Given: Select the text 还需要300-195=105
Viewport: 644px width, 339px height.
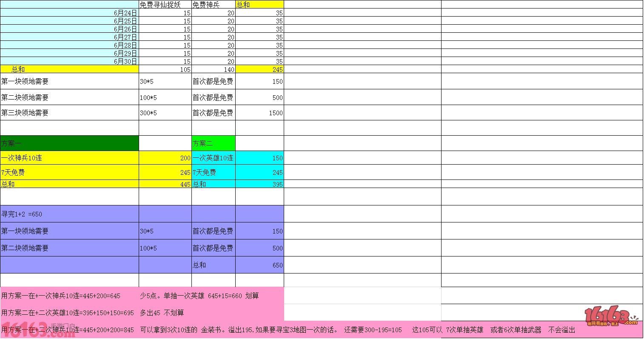Looking at the screenshot, I should [x=373, y=330].
